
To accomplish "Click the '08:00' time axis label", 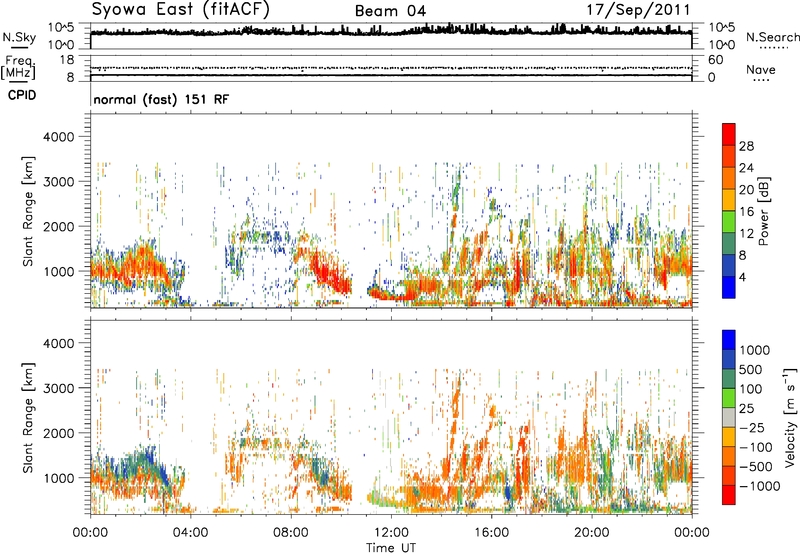I will coord(290,533).
